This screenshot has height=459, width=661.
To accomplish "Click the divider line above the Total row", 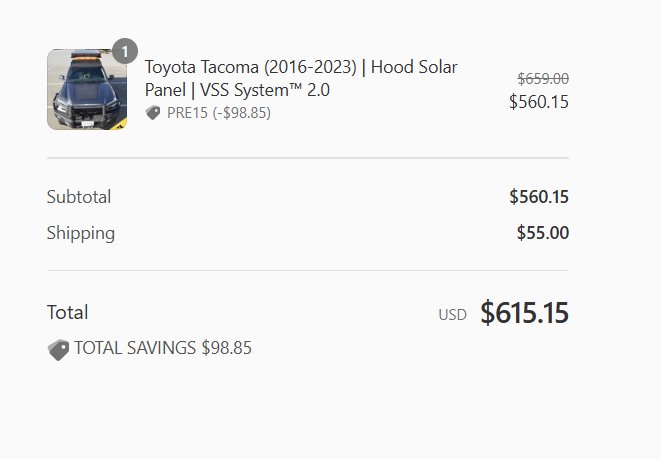I will (x=308, y=271).
